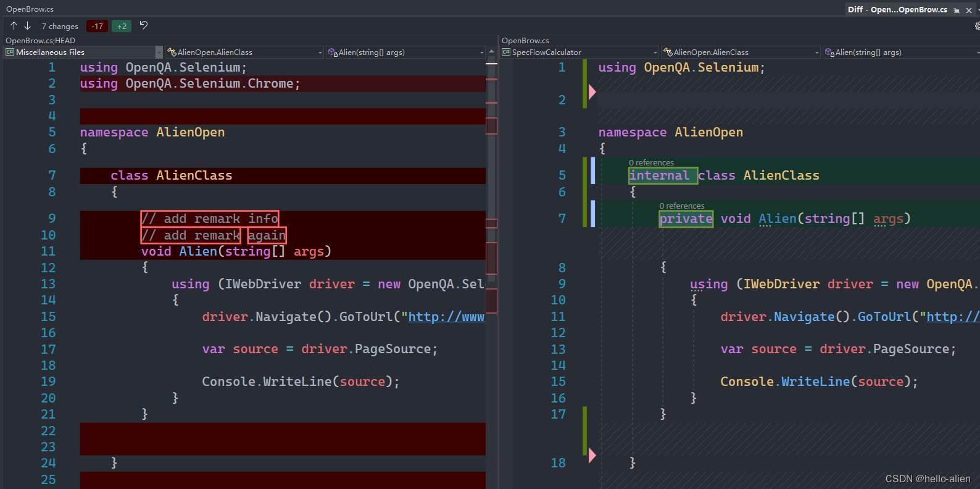
Task: Click method icon in left Alien(string[] args) dropdown
Action: [333, 52]
